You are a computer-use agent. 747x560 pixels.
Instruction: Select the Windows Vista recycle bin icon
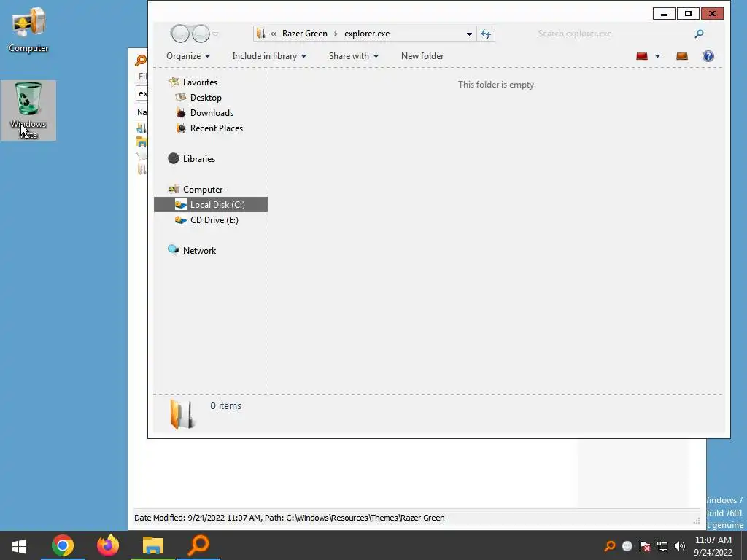[x=28, y=111]
